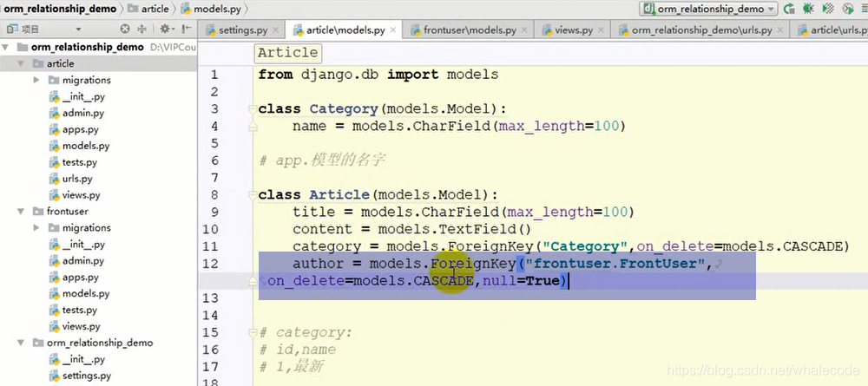Collapse the root orm_relationship_demo project node
The width and height of the screenshot is (868, 386).
[x=6, y=47]
